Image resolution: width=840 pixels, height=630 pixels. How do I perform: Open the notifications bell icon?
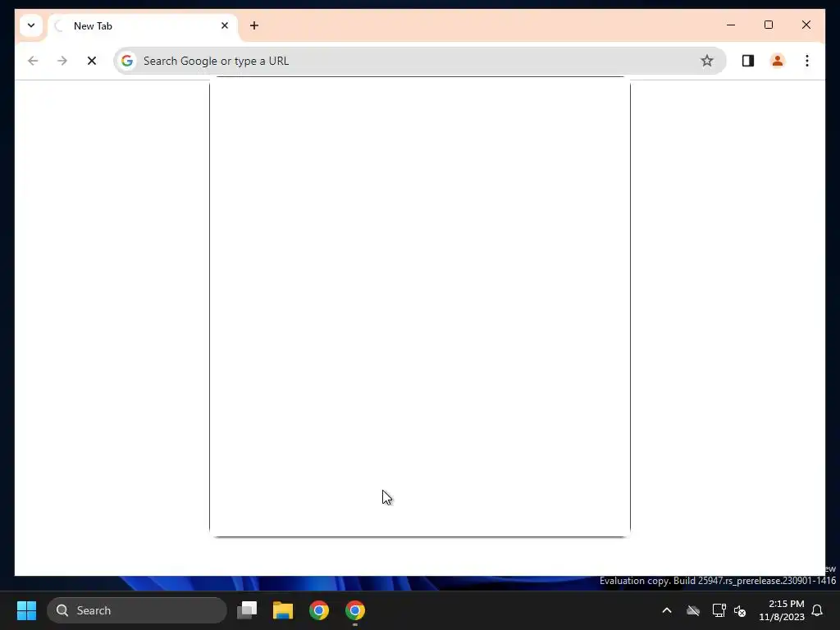pos(817,610)
